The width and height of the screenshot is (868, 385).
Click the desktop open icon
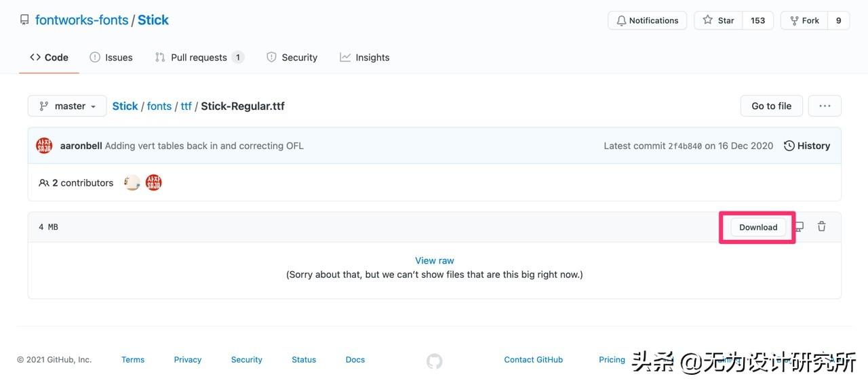click(800, 226)
